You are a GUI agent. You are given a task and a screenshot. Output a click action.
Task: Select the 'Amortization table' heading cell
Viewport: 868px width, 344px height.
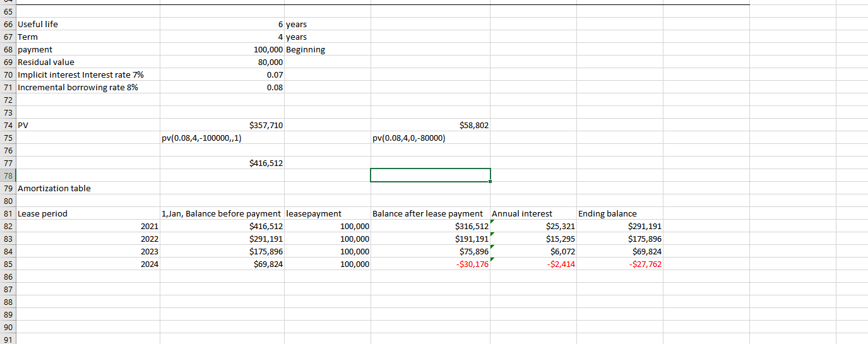click(88, 188)
